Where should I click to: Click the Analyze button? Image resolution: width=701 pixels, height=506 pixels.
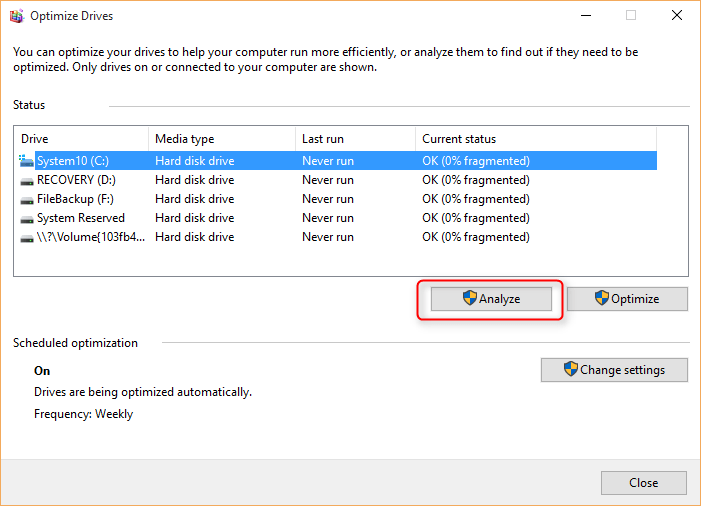point(491,299)
